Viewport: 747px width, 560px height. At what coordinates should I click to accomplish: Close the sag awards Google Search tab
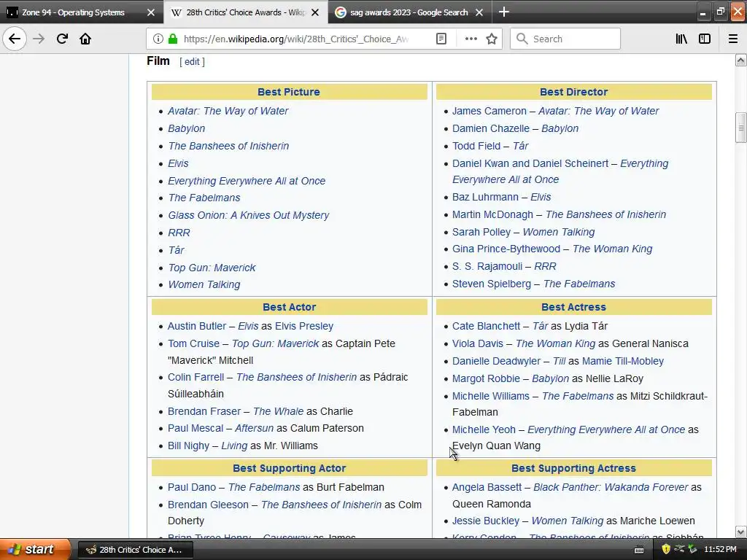pos(479,12)
